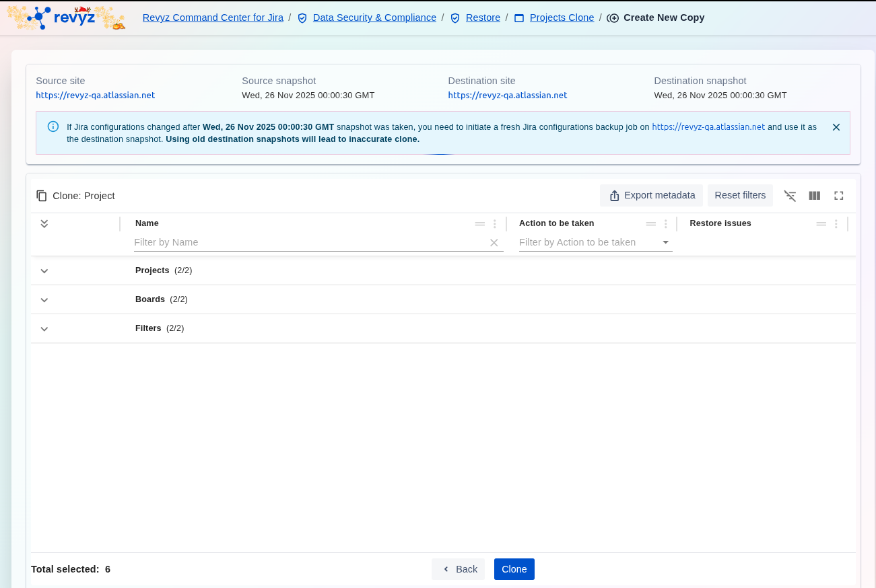Expand all rows with double chevron
Viewport: 876px width, 588px height.
(x=44, y=223)
